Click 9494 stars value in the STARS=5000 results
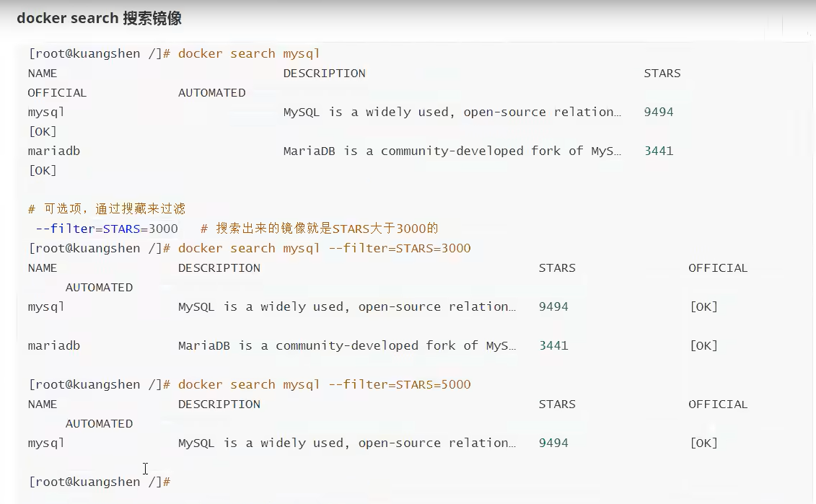Viewport: 816px width, 504px height. (553, 443)
